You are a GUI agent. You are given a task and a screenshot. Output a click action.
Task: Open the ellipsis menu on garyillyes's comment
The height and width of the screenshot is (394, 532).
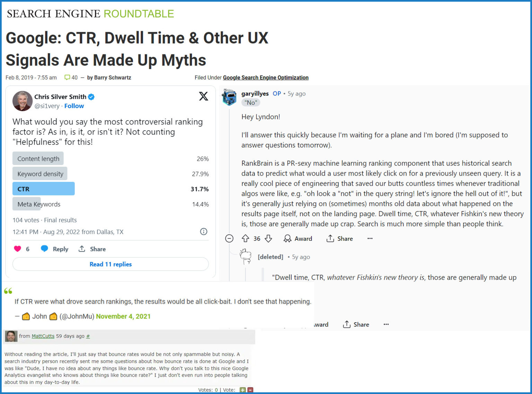tap(370, 238)
